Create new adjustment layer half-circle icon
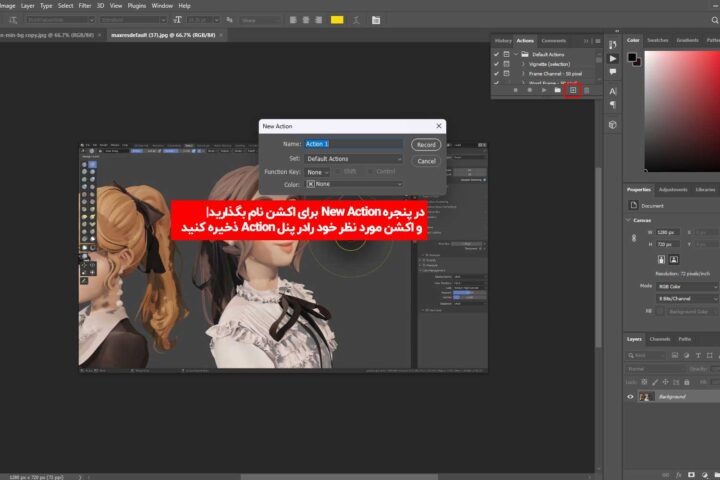 point(705,475)
